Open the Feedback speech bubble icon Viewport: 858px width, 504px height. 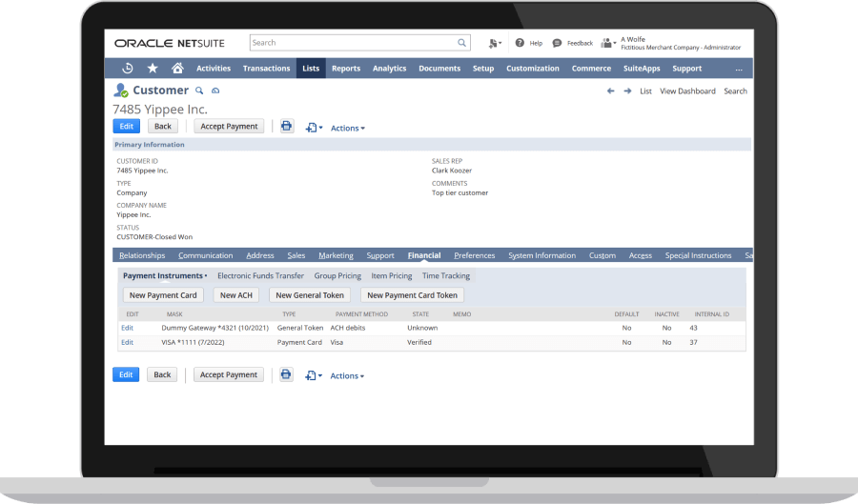coord(557,43)
